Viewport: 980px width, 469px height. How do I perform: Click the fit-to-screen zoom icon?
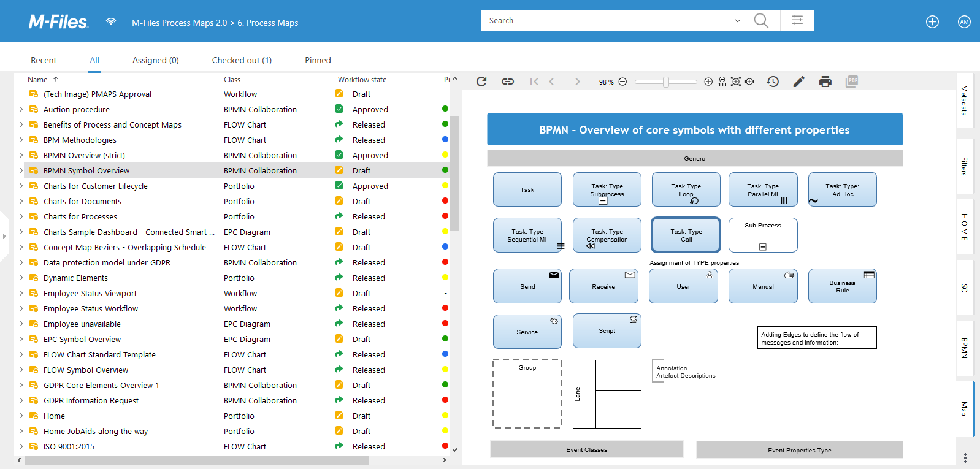click(x=736, y=82)
